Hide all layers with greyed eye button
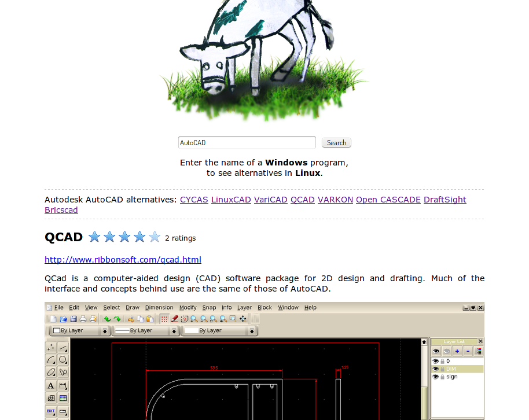This screenshot has width=529, height=420. coord(447,351)
